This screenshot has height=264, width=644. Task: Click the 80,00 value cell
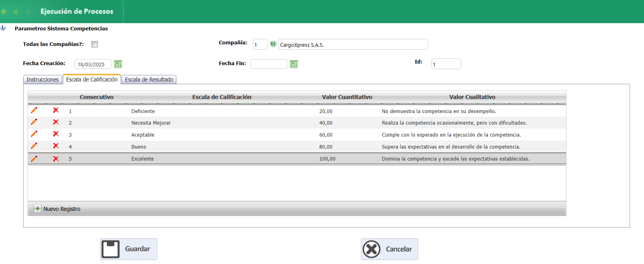click(x=326, y=147)
